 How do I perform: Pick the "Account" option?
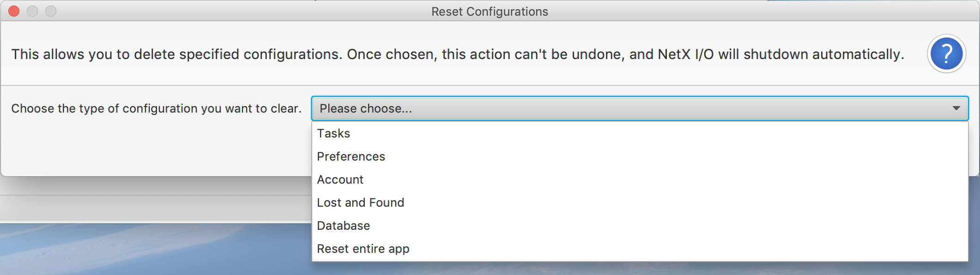[x=340, y=179]
